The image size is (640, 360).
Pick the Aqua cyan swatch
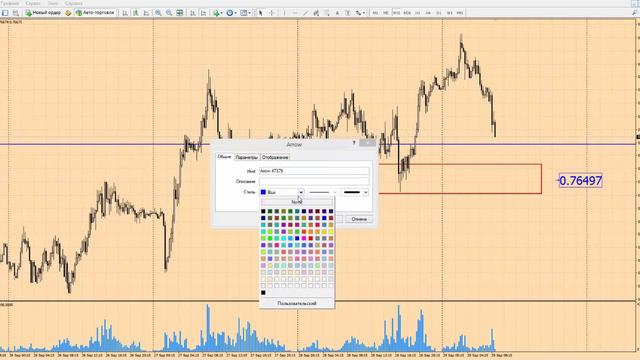284,238
